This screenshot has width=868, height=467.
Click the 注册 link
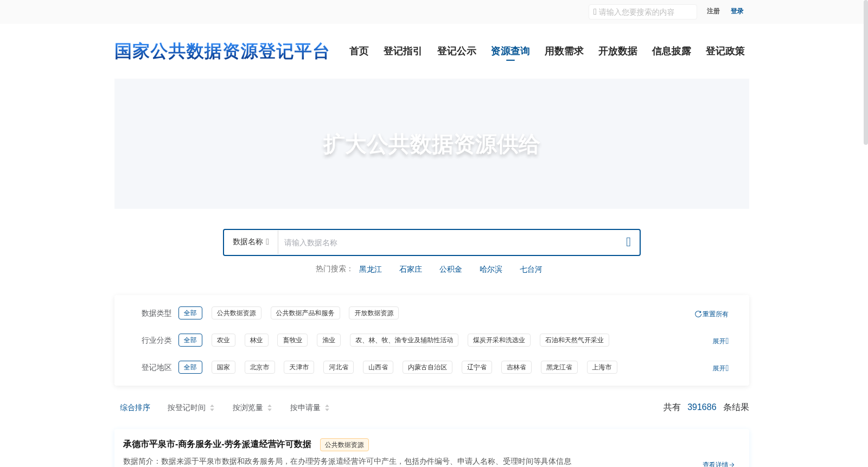(713, 11)
